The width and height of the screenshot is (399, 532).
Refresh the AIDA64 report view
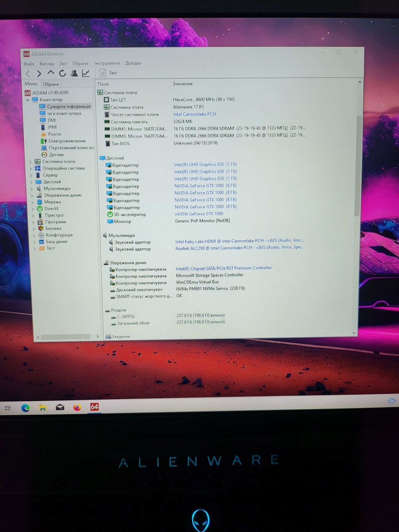click(62, 73)
